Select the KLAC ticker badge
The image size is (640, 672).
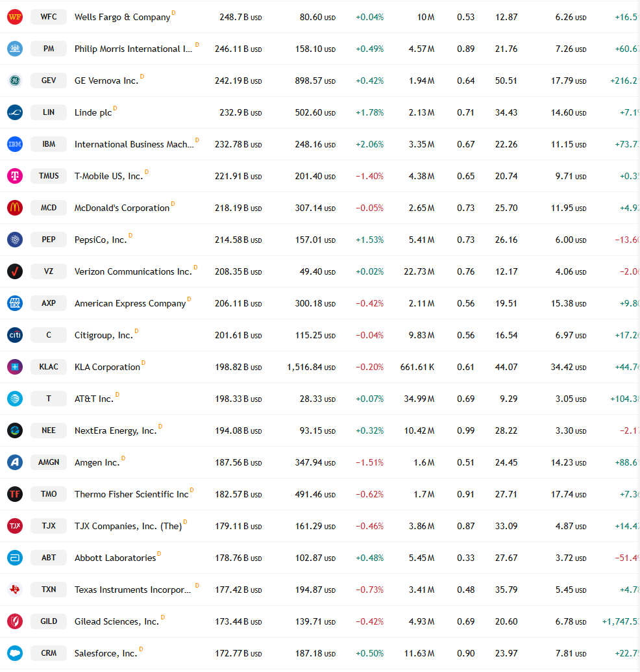[49, 367]
